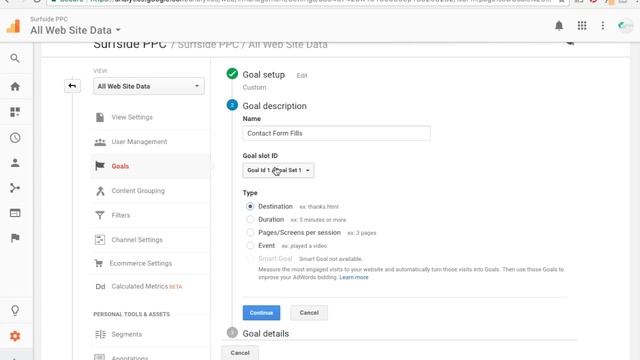Open Conversions flag icon in sidebar
This screenshot has height=360, width=640.
[15, 238]
